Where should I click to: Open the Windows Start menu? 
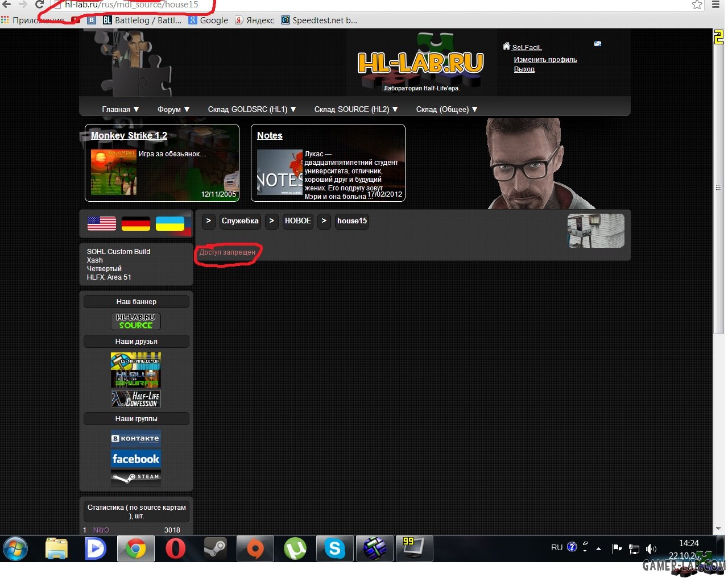point(15,549)
